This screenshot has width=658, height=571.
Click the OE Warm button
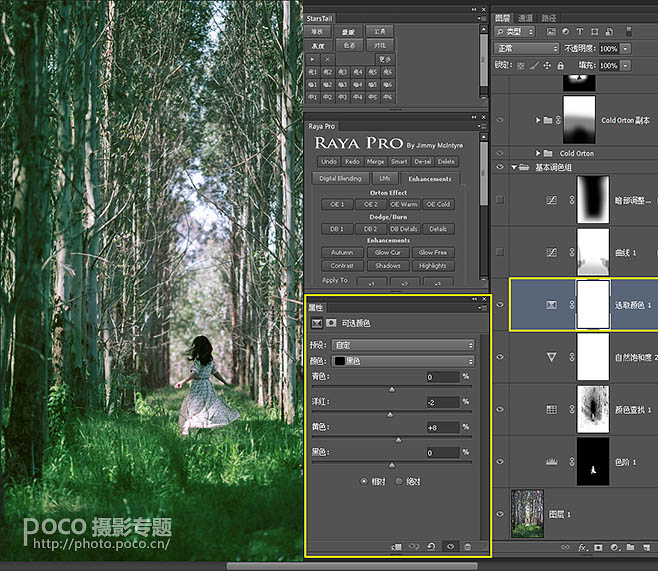tap(404, 204)
